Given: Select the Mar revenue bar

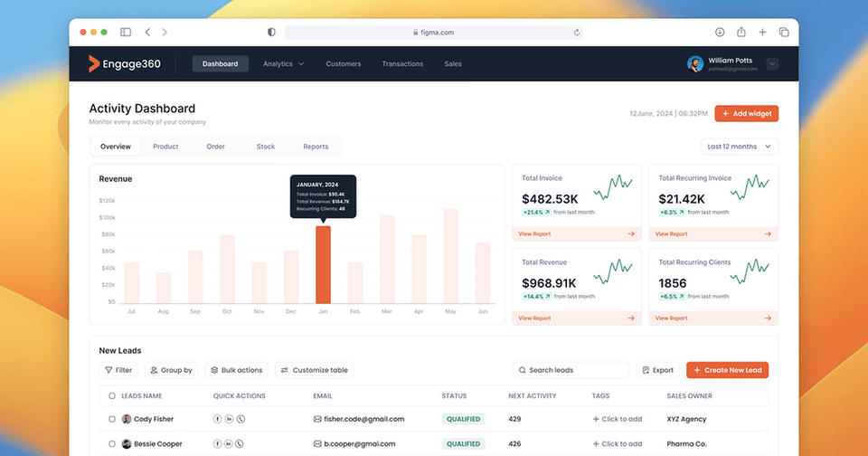Looking at the screenshot, I should (x=387, y=260).
